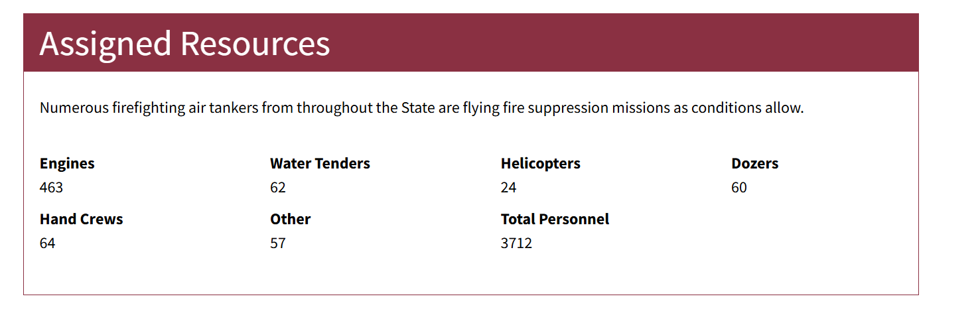Select the Total Personnel label

click(x=555, y=220)
